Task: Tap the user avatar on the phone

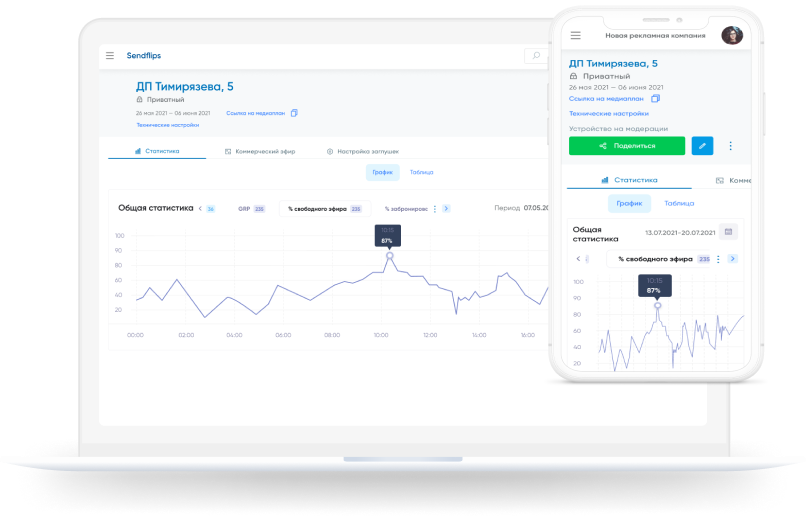Action: (731, 35)
